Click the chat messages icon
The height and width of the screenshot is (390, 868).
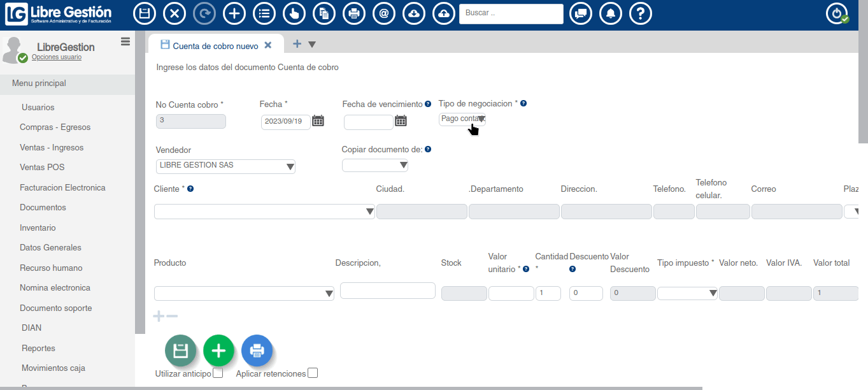(x=580, y=13)
